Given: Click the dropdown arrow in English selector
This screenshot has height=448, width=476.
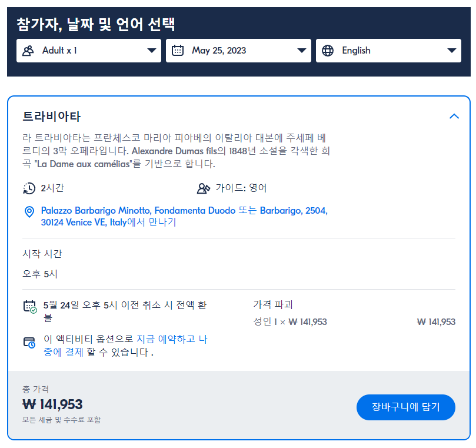Looking at the screenshot, I should pos(451,51).
